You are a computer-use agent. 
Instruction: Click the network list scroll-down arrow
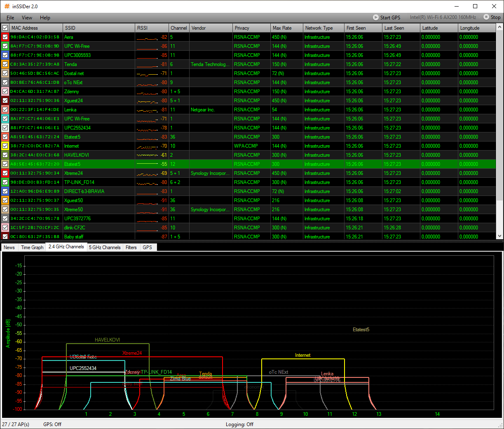(x=500, y=236)
